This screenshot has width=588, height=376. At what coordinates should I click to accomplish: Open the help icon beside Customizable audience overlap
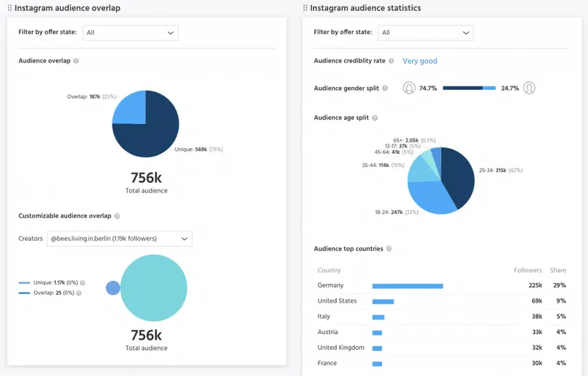(117, 216)
